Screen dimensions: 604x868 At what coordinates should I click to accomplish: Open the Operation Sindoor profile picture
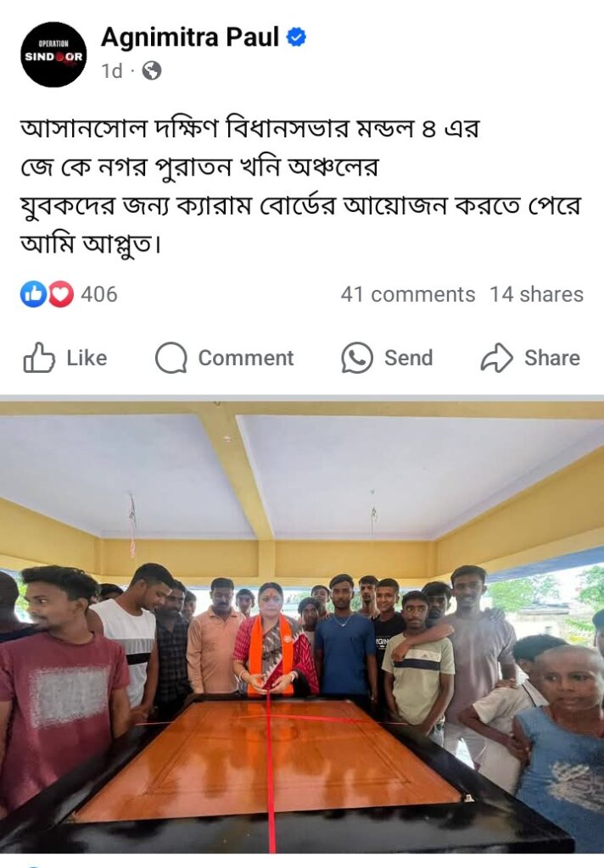[x=53, y=54]
